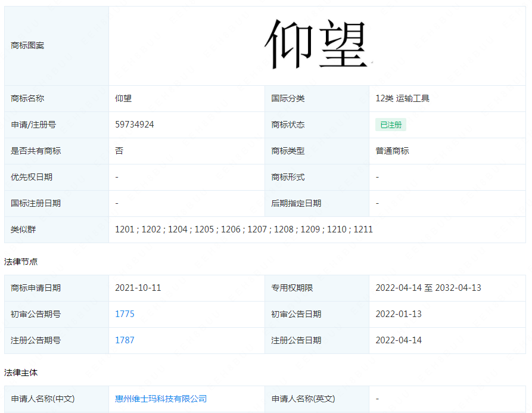The height and width of the screenshot is (413, 532).
Task: Click the 已注册 status badge
Action: [391, 125]
